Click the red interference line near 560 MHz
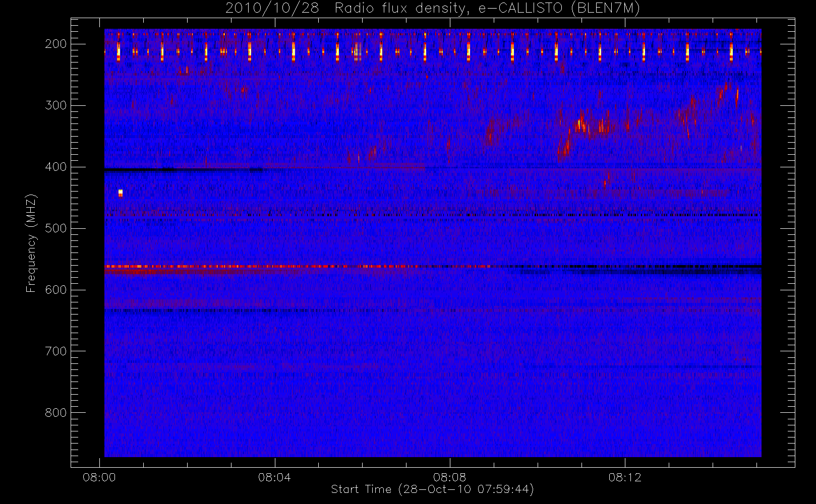This screenshot has width=816, height=504. (298, 266)
